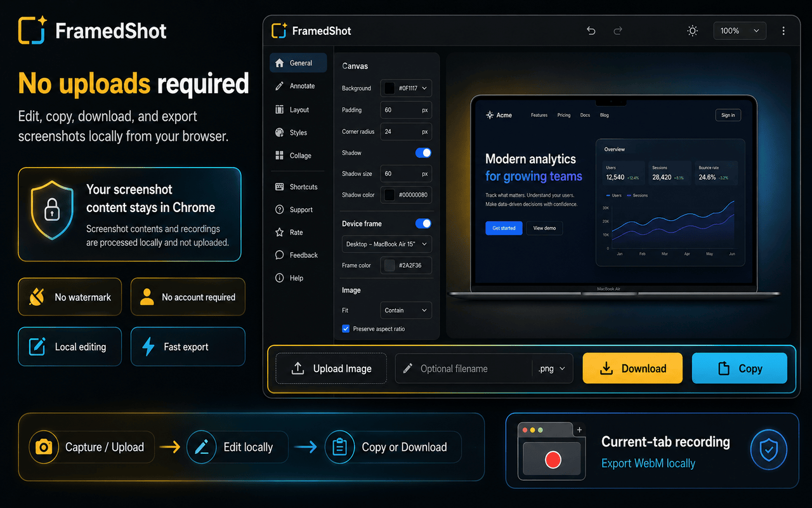
Task: Click the Capture / Upload camera icon
Action: point(44,447)
